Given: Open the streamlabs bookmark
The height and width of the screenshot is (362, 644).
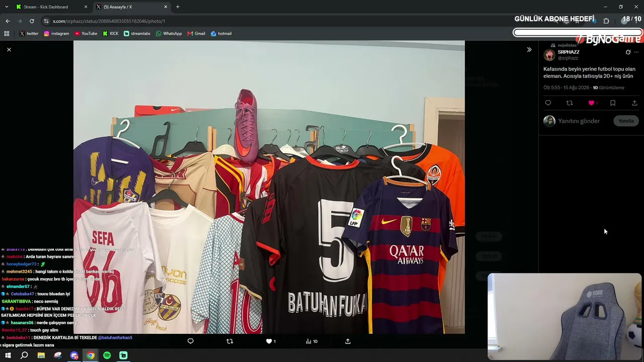Looking at the screenshot, I should click(137, 34).
